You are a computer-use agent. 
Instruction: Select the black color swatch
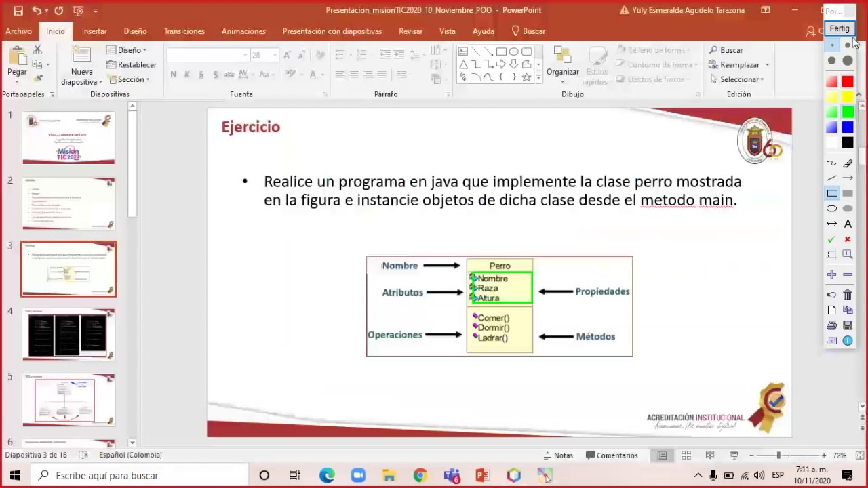[x=848, y=143]
